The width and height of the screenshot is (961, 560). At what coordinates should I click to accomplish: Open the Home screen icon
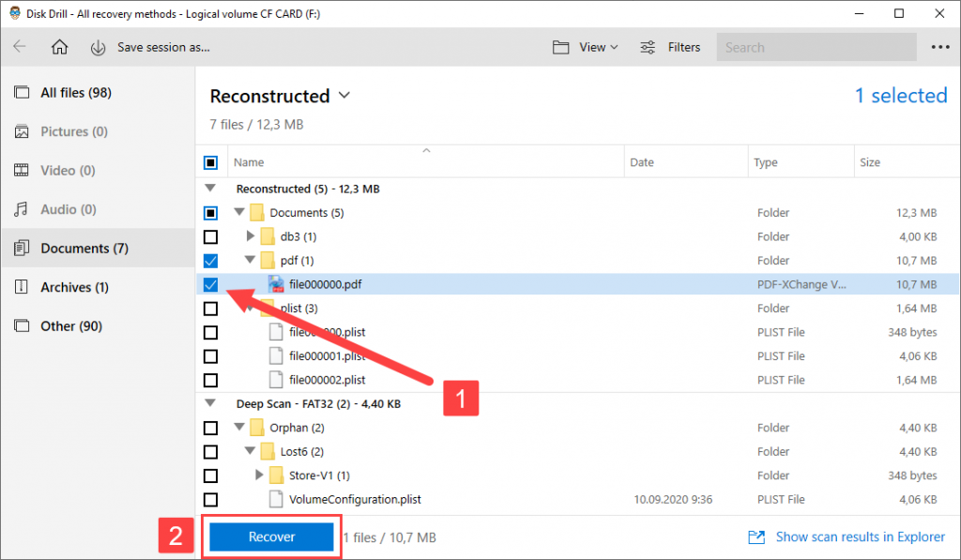(59, 47)
